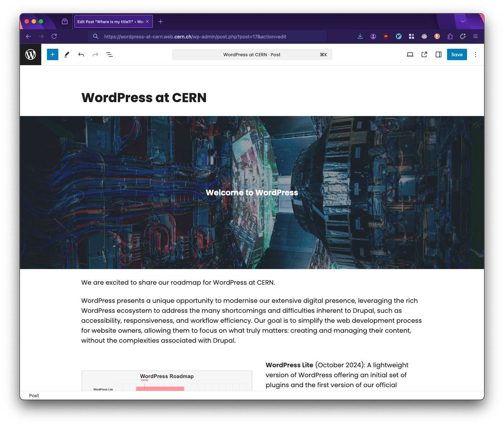Go forward in the browser history
504x426 pixels.
[41, 36]
